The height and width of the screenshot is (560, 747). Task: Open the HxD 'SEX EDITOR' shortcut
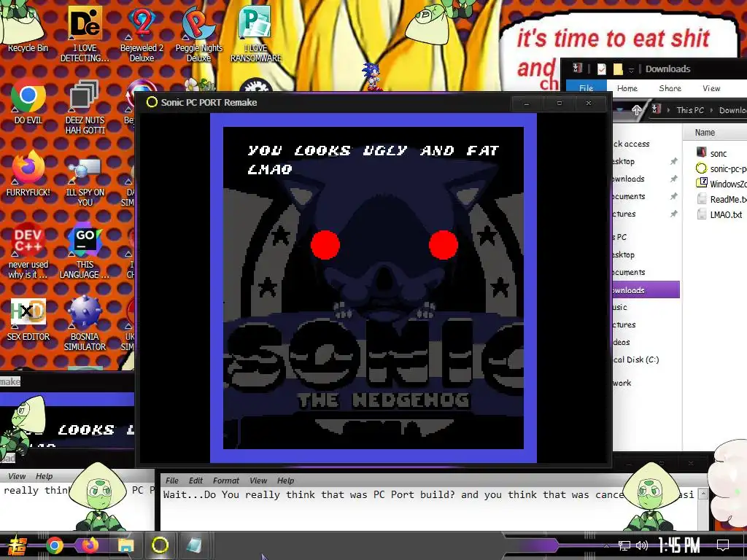[x=28, y=320]
